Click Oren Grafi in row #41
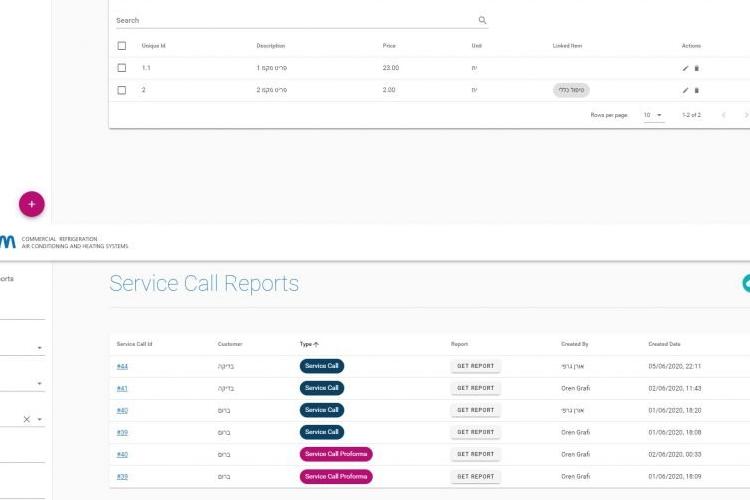The width and height of the screenshot is (750, 500). tap(575, 389)
